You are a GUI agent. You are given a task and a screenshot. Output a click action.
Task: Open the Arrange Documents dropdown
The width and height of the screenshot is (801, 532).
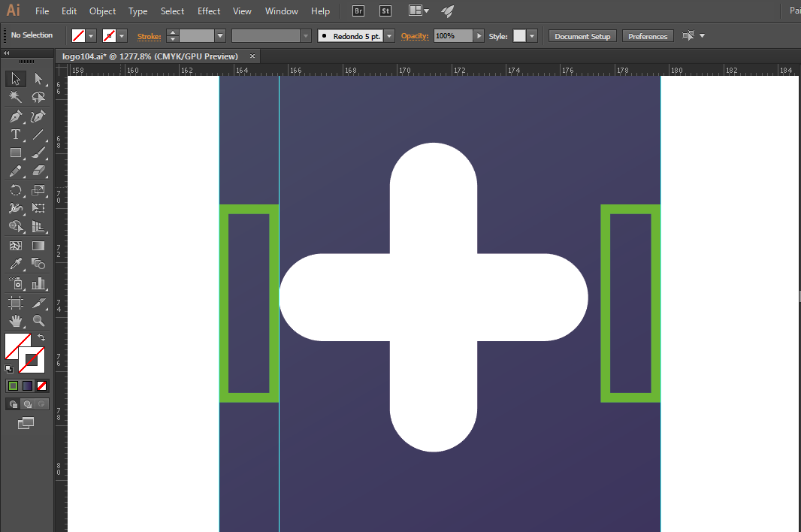(x=419, y=11)
